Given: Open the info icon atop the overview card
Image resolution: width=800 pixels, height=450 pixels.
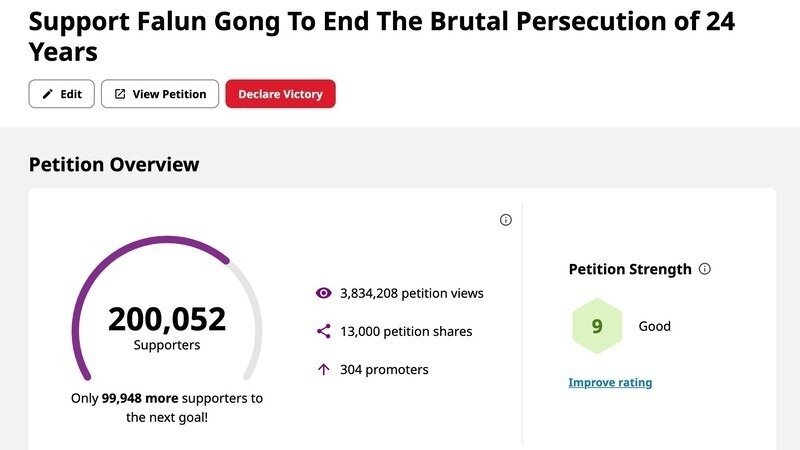Looking at the screenshot, I should [505, 220].
